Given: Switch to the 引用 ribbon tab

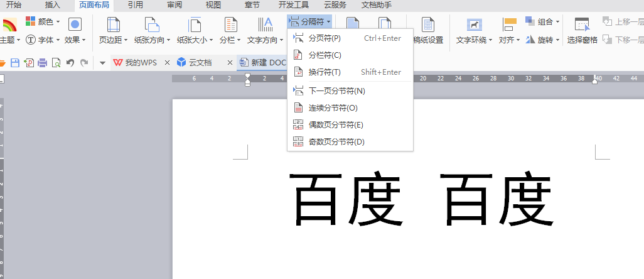Looking at the screenshot, I should click(x=136, y=6).
